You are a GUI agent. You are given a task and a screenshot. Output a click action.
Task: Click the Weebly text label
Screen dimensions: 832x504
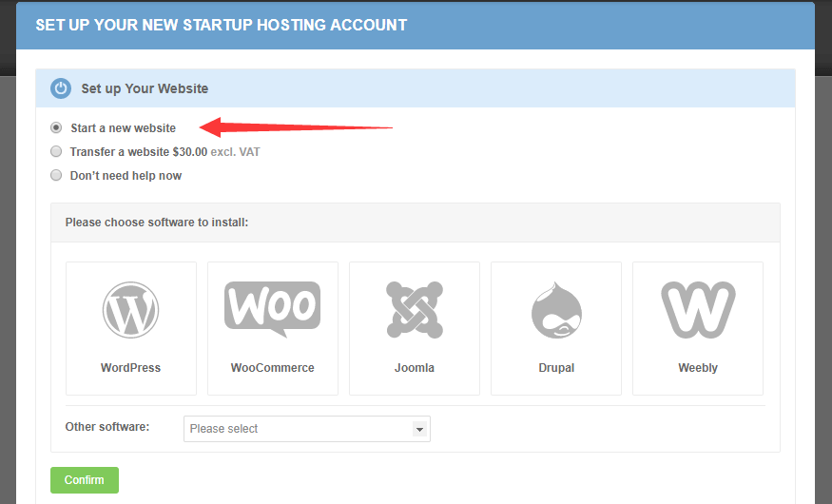[698, 368]
